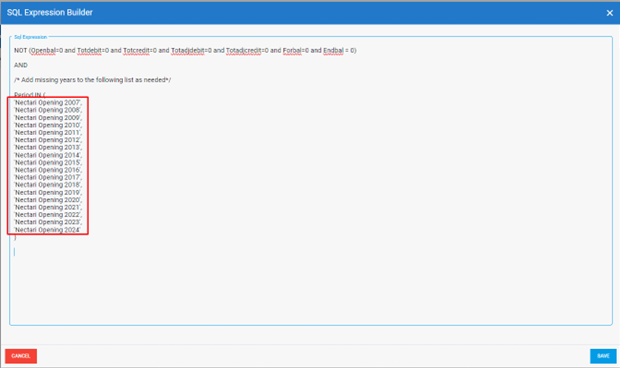
Task: Click the word 'Forbal' in the expression
Action: pyautogui.click(x=292, y=51)
